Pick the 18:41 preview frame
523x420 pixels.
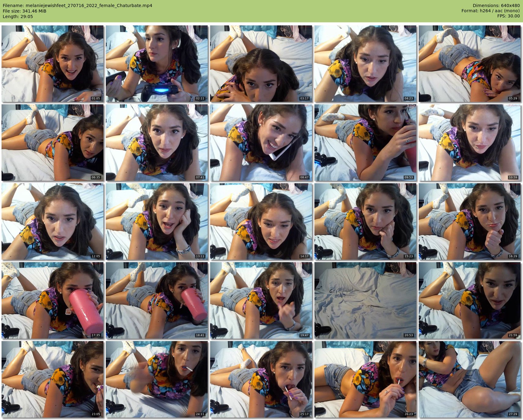[x=157, y=300]
